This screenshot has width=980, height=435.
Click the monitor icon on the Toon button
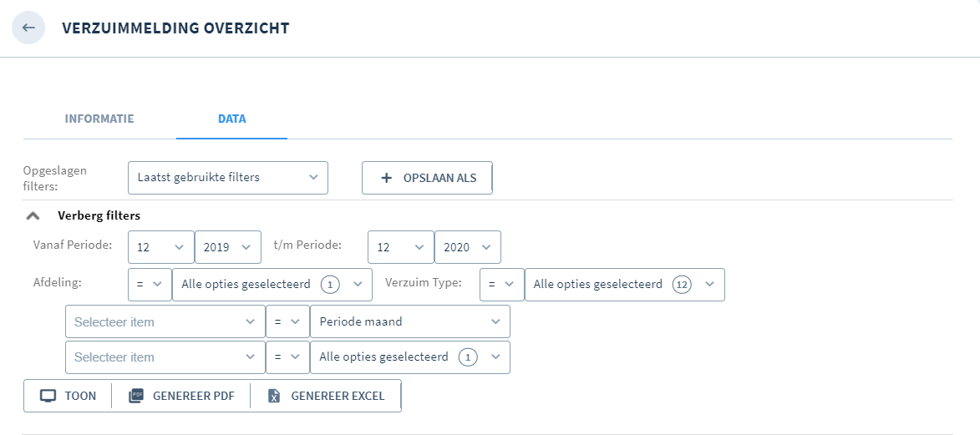tap(48, 397)
